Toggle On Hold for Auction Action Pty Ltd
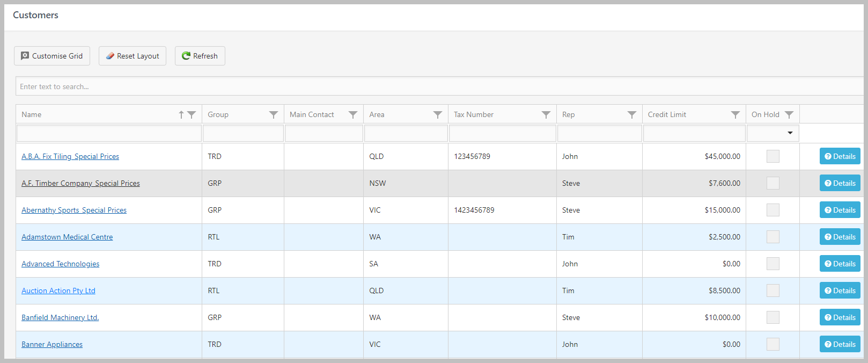The height and width of the screenshot is (363, 868). 773,291
